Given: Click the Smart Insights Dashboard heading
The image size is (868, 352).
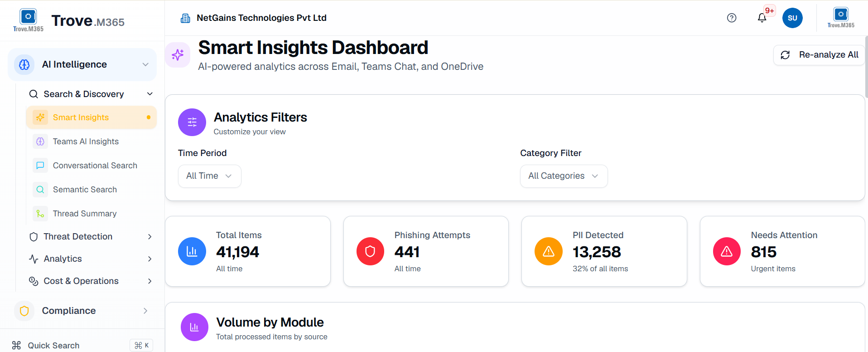Looking at the screenshot, I should click(313, 48).
